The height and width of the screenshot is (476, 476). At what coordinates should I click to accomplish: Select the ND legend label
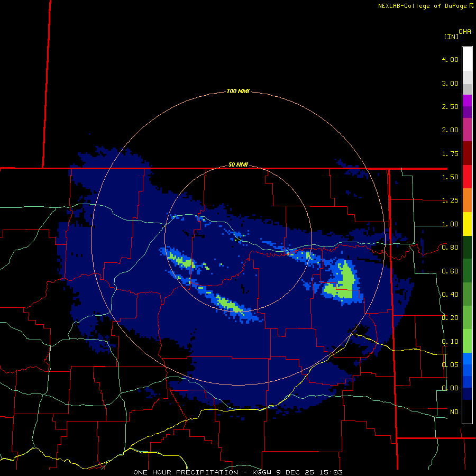click(x=454, y=412)
